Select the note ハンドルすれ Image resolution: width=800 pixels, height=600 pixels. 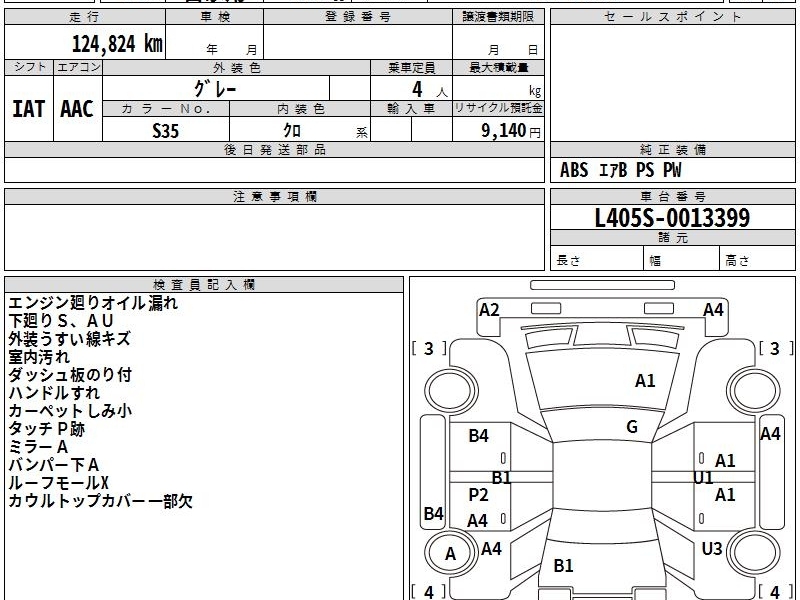tap(54, 393)
